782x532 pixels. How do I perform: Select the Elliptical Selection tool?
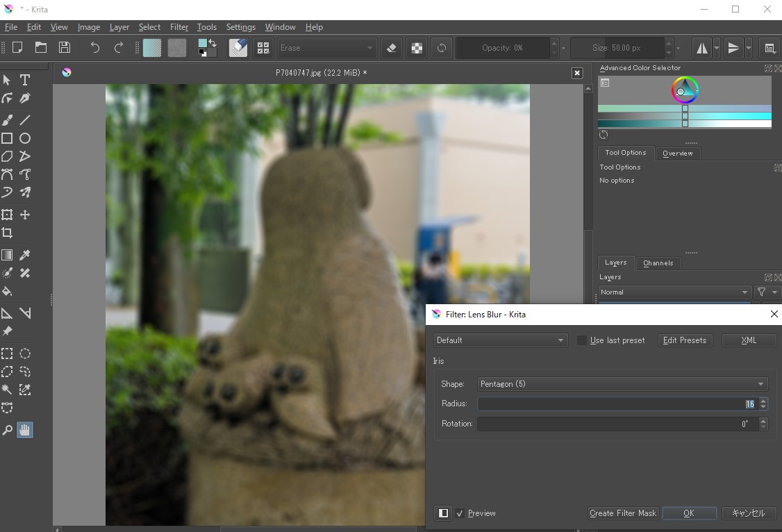click(25, 354)
